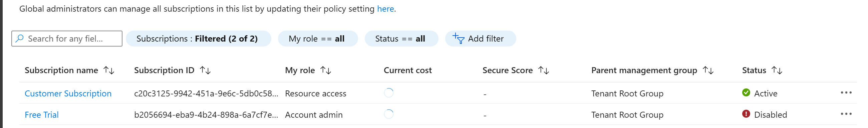
Task: Sort the Secure Score column via arrows
Action: click(544, 70)
